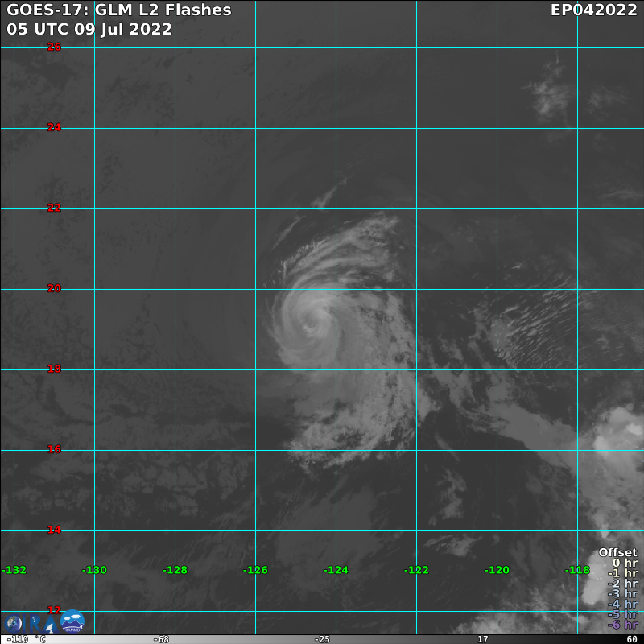The width and height of the screenshot is (644, 644).
Task: Click the '-6 hr' offset legend entry
Action: point(622,625)
